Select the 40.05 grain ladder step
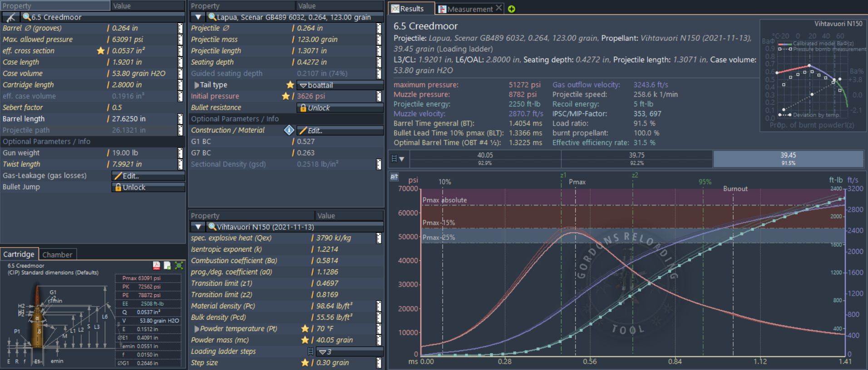This screenshot has height=370, width=868. 485,159
